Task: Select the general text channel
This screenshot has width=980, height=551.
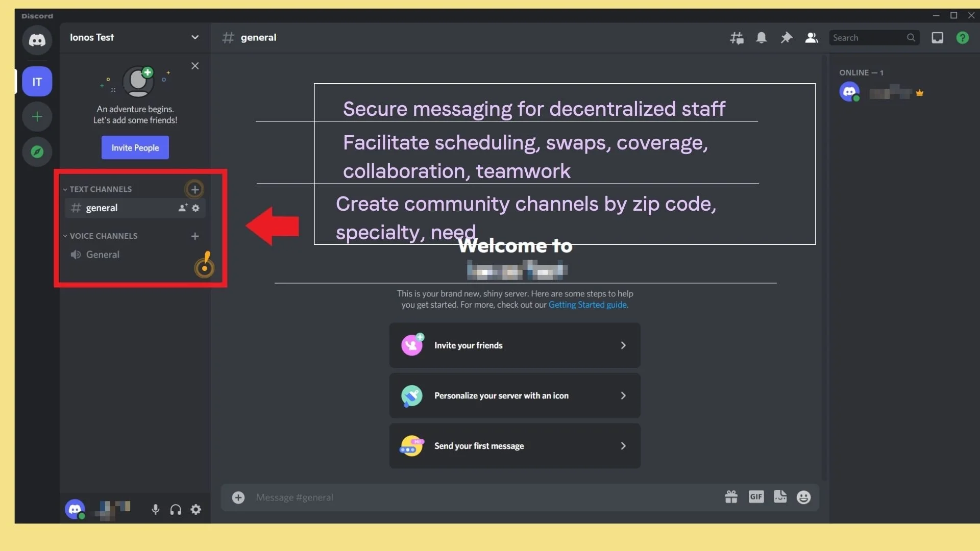Action: tap(135, 208)
